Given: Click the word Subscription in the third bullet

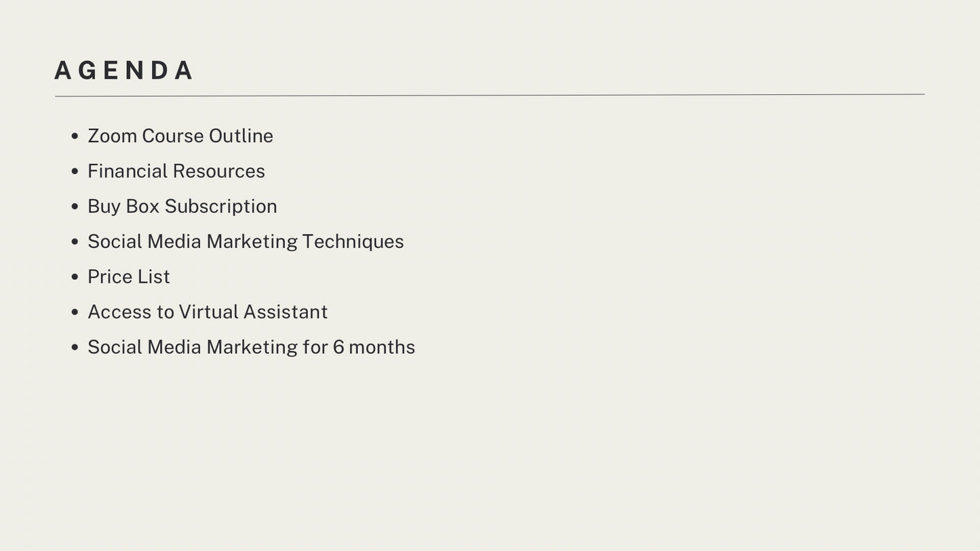Looking at the screenshot, I should (x=221, y=207).
